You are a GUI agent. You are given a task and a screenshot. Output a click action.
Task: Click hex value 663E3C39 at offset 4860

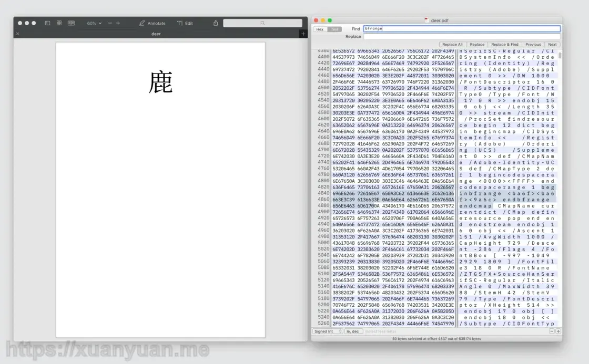pos(343,200)
